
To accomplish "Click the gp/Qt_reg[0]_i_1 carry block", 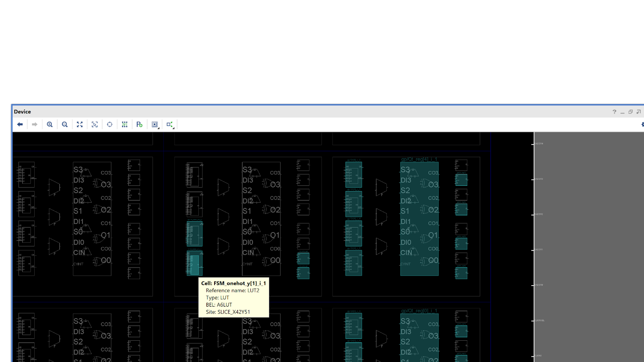I will tap(419, 337).
